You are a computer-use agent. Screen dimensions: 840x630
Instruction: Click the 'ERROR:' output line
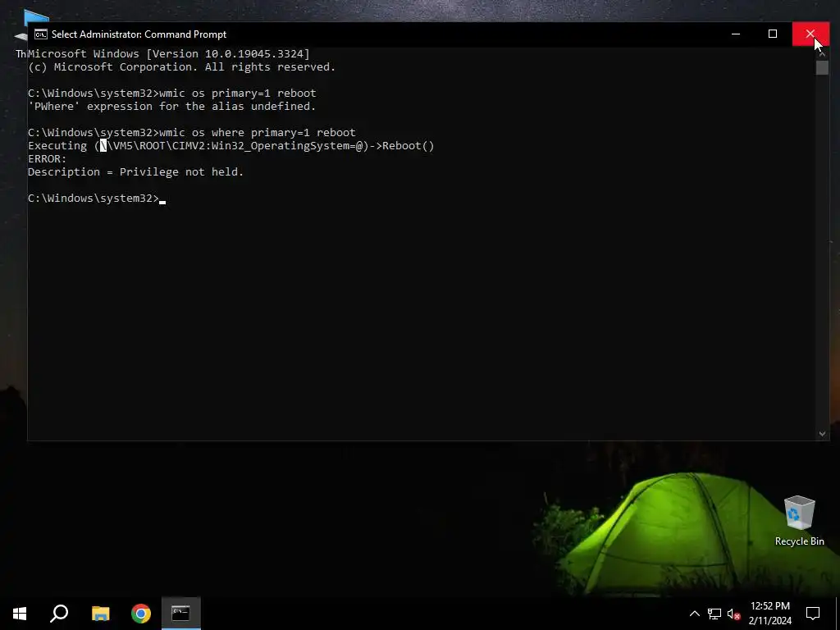pyautogui.click(x=47, y=158)
